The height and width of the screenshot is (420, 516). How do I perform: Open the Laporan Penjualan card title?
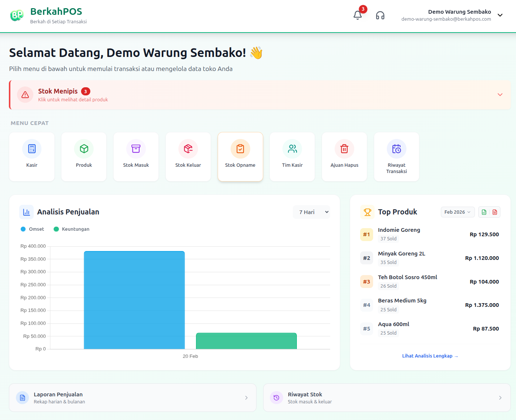(x=58, y=394)
